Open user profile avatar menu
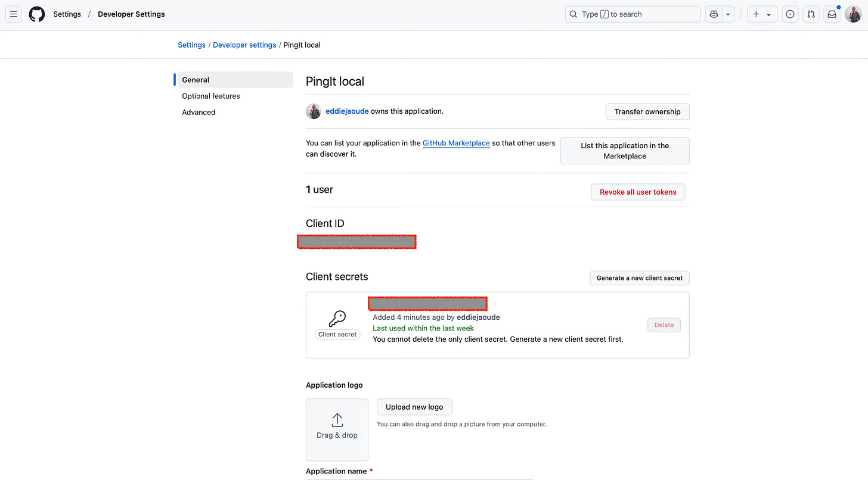This screenshot has height=480, width=868. (x=853, y=14)
